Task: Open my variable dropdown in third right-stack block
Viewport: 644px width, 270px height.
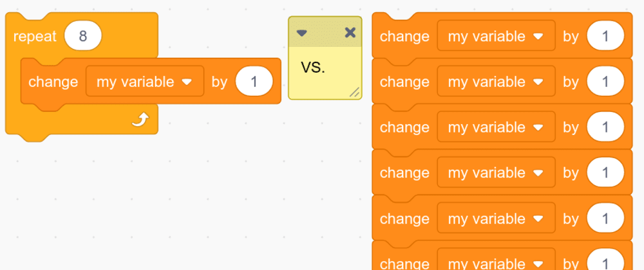Action: [496, 127]
